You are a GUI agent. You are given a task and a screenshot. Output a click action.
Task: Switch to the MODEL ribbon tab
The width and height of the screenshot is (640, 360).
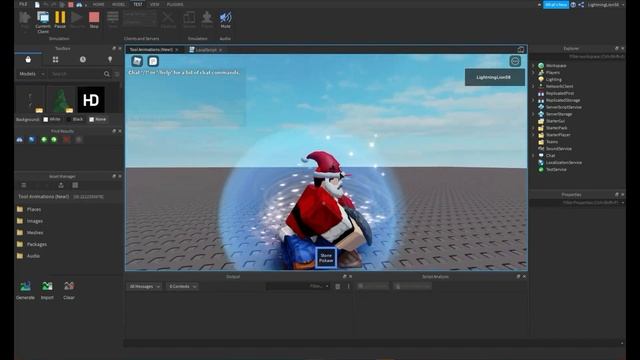[x=118, y=4]
